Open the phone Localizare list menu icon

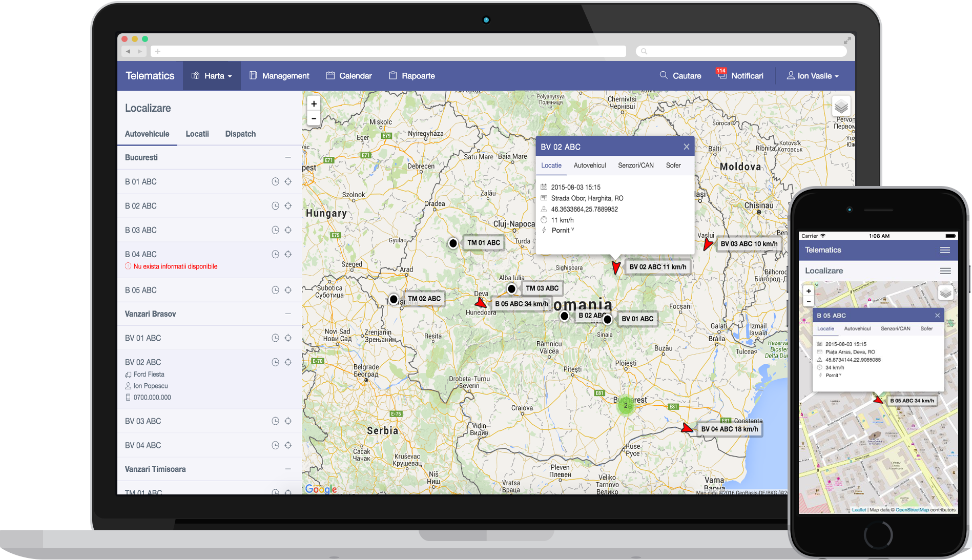945,271
